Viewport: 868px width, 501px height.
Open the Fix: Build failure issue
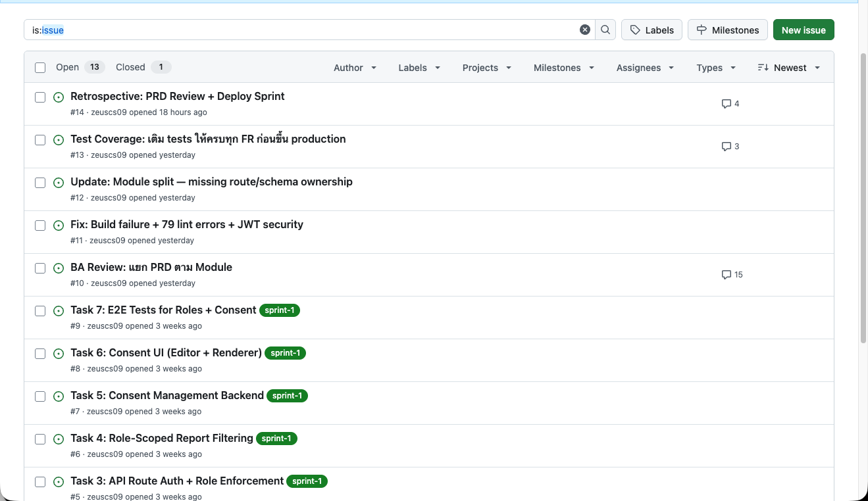(x=186, y=224)
